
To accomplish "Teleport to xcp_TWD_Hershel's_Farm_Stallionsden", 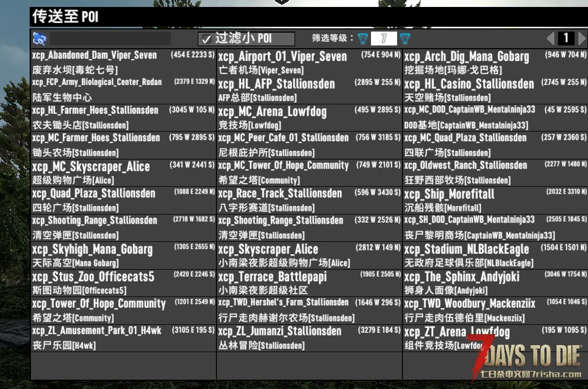I will pyautogui.click(x=310, y=310).
